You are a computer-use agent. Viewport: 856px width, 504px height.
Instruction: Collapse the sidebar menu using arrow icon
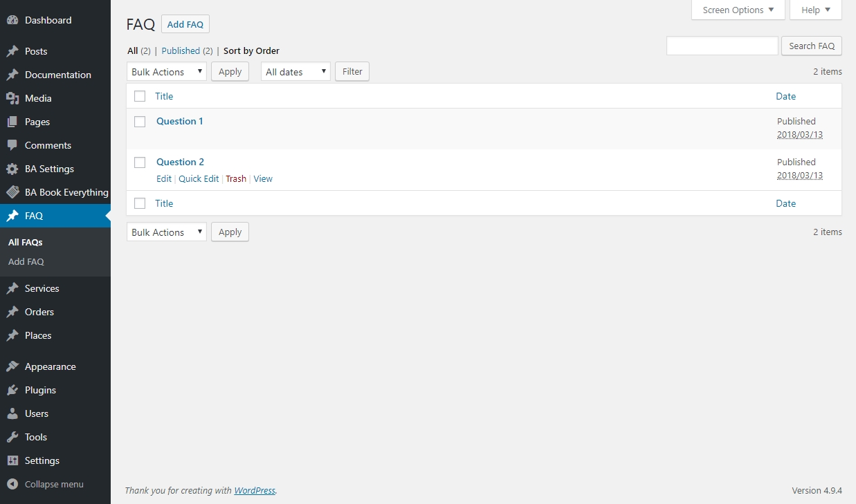12,484
